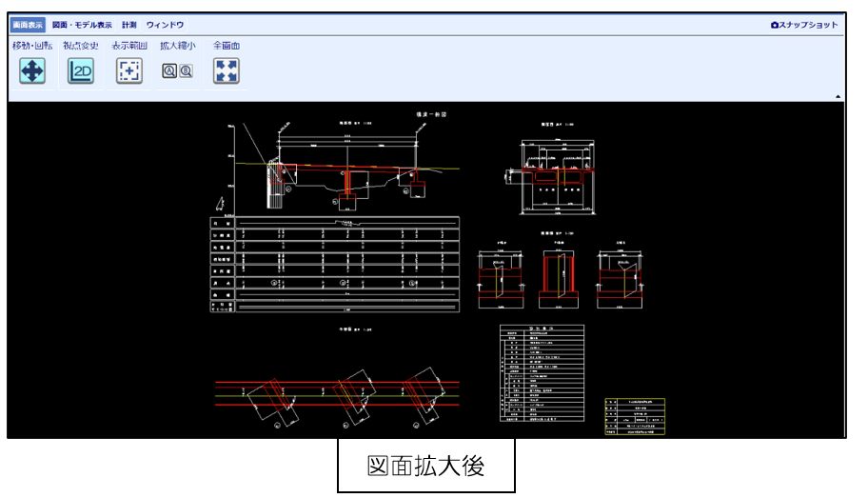Click the data table below side view
This screenshot has height=498, width=868.
click(x=335, y=266)
